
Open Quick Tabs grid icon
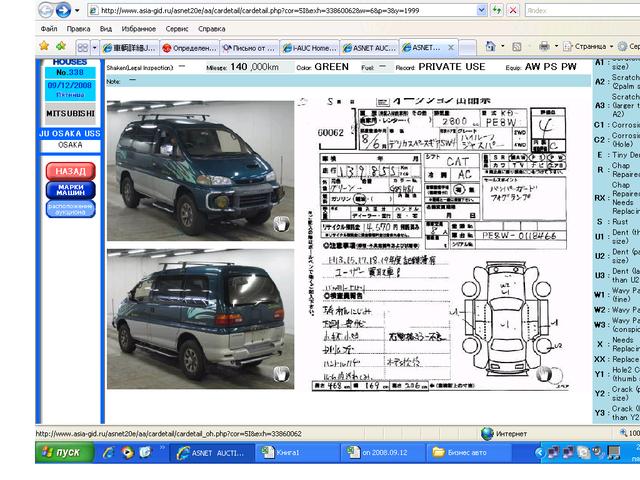tap(83, 48)
